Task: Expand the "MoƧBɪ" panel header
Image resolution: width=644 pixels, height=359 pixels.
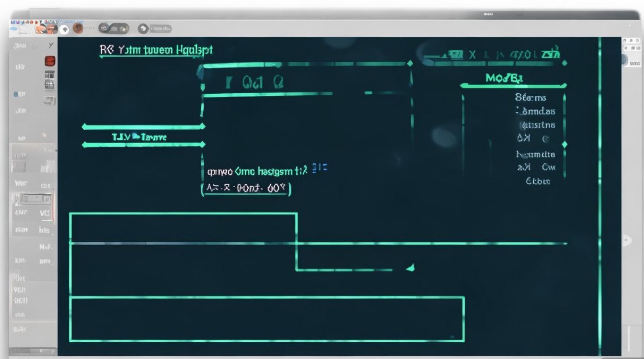Action: pos(505,78)
